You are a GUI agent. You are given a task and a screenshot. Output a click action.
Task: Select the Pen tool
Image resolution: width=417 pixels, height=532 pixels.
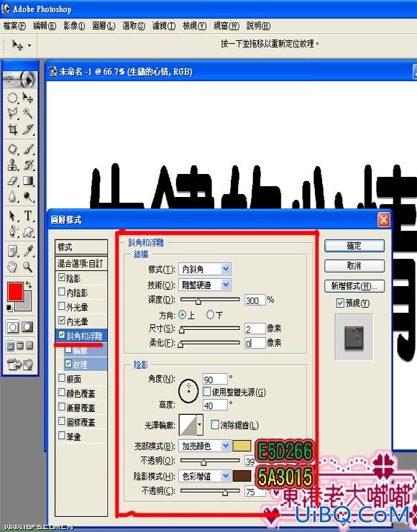coord(12,231)
